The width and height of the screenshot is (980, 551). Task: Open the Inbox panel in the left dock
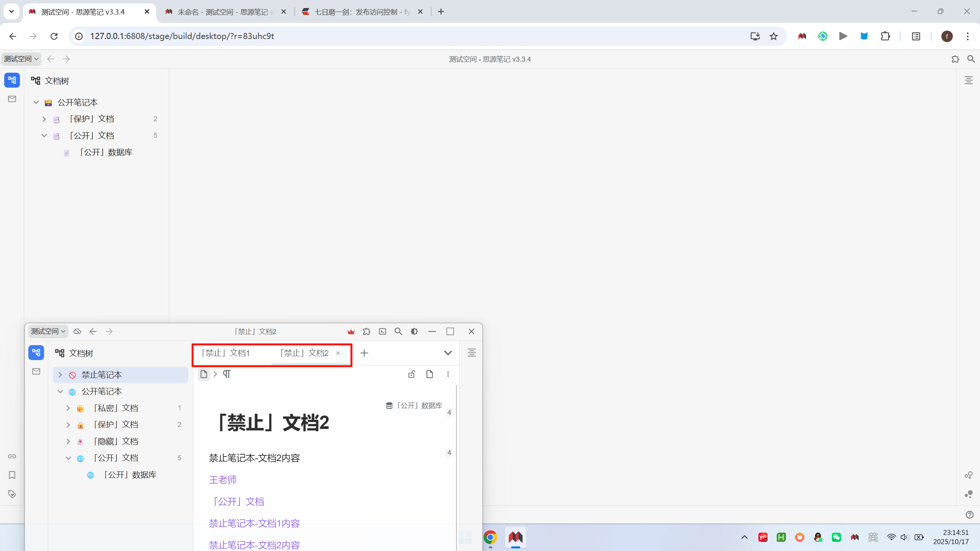click(x=12, y=99)
